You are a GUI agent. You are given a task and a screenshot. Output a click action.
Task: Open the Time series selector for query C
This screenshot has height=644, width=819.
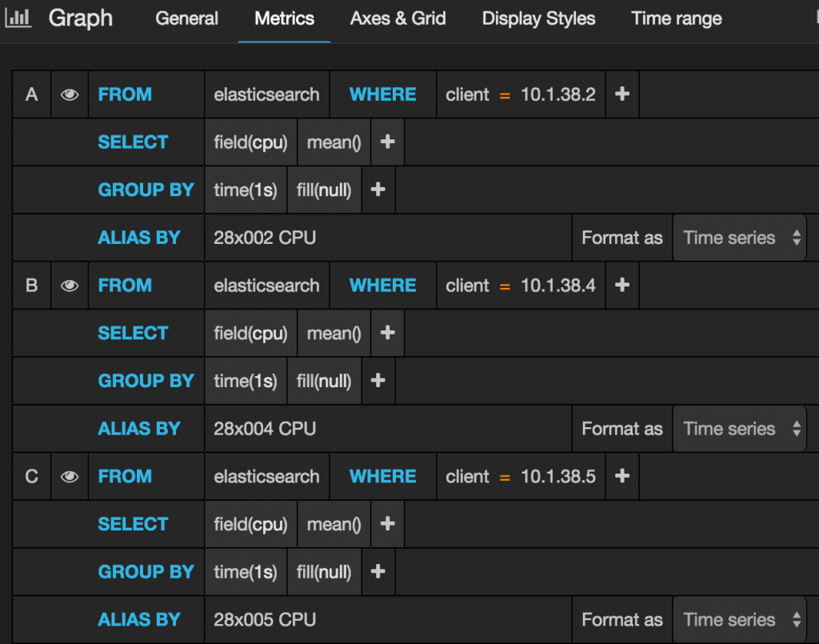[x=738, y=619]
